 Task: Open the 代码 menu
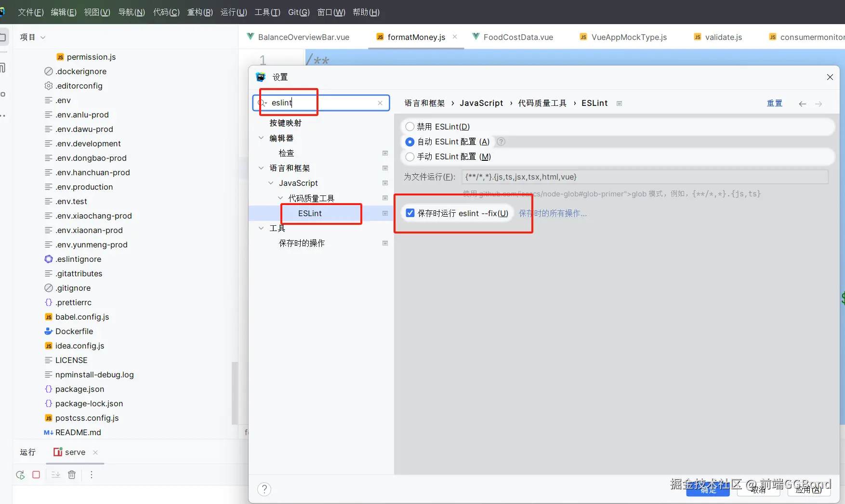pyautogui.click(x=166, y=12)
